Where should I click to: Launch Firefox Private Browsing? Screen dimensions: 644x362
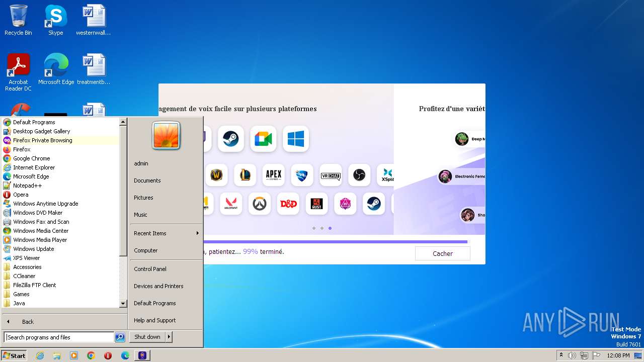tap(60, 140)
